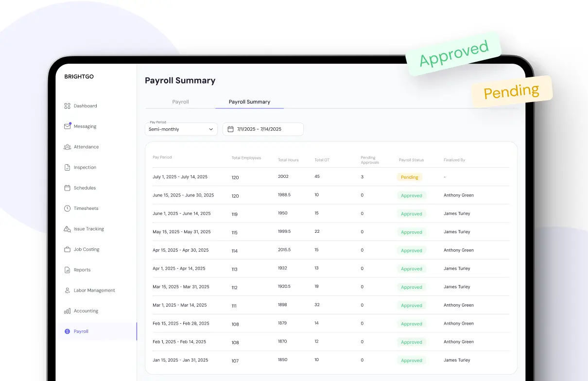Select the Schedules calendar icon
The image size is (588, 381).
pos(67,188)
